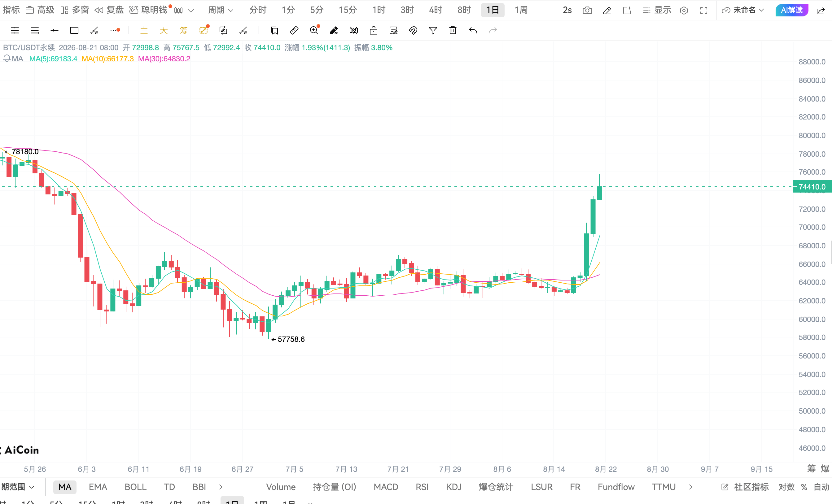Enter fullscreen chart mode

point(704,11)
